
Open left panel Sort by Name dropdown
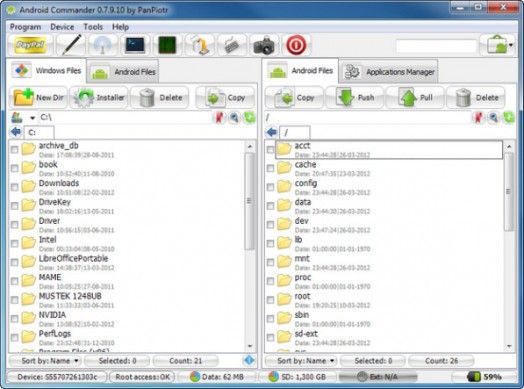pos(45,361)
